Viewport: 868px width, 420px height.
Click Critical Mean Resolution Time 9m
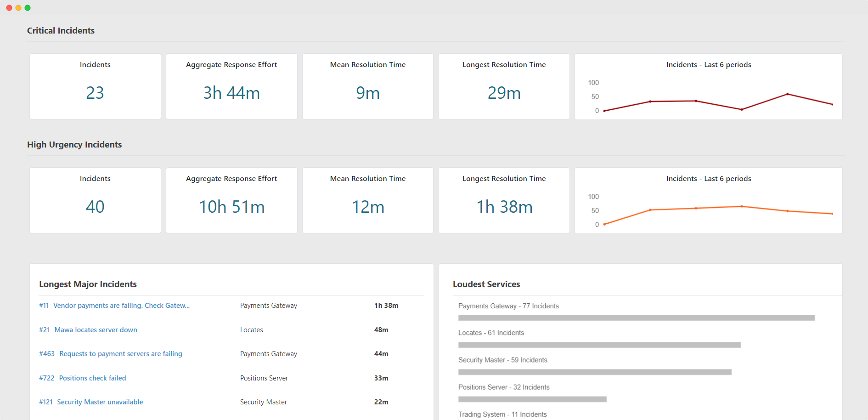pyautogui.click(x=368, y=93)
